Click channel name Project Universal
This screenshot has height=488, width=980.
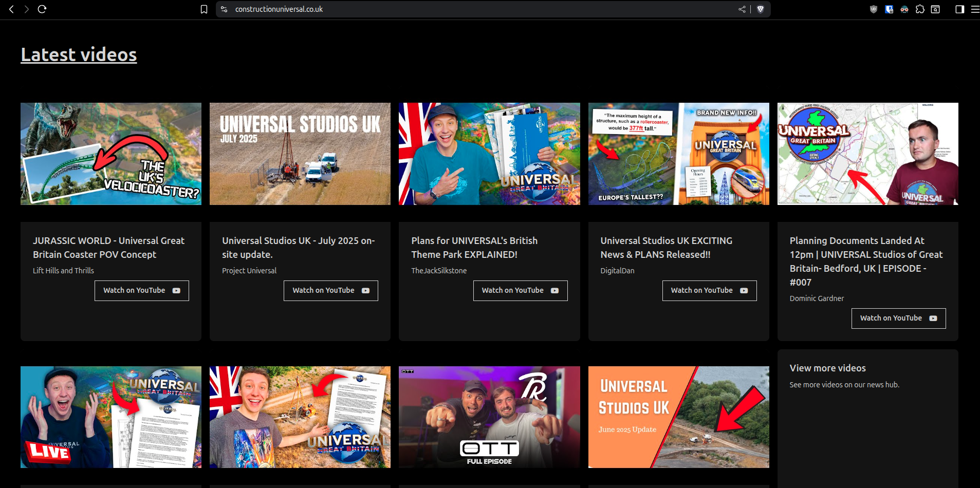(249, 271)
